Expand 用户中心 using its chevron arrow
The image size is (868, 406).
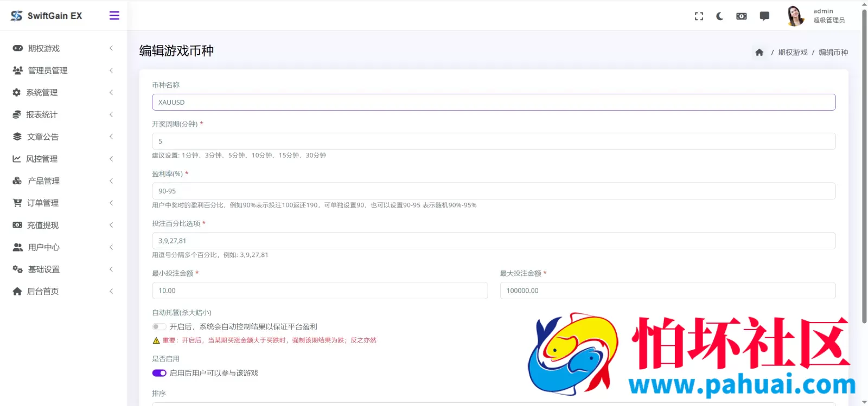(x=111, y=247)
